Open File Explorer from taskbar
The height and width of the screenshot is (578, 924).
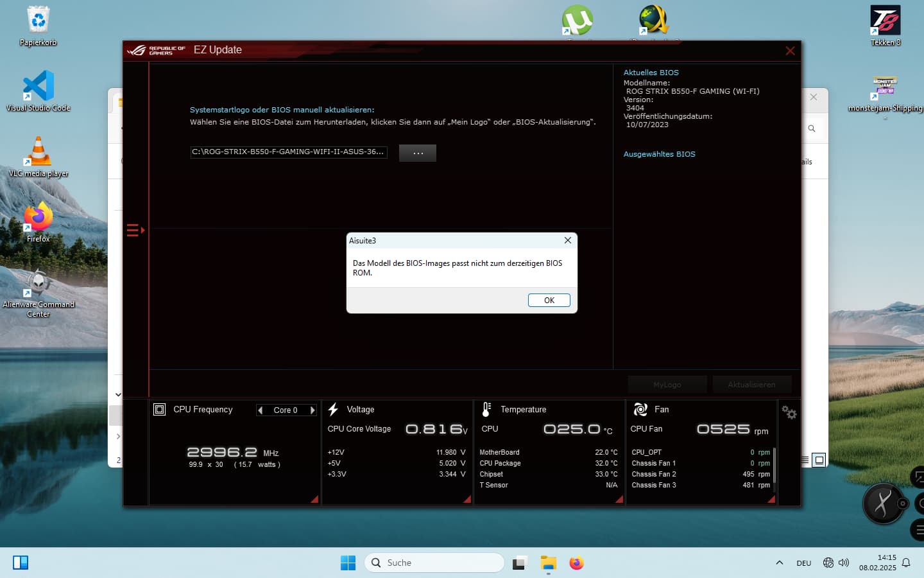548,563
